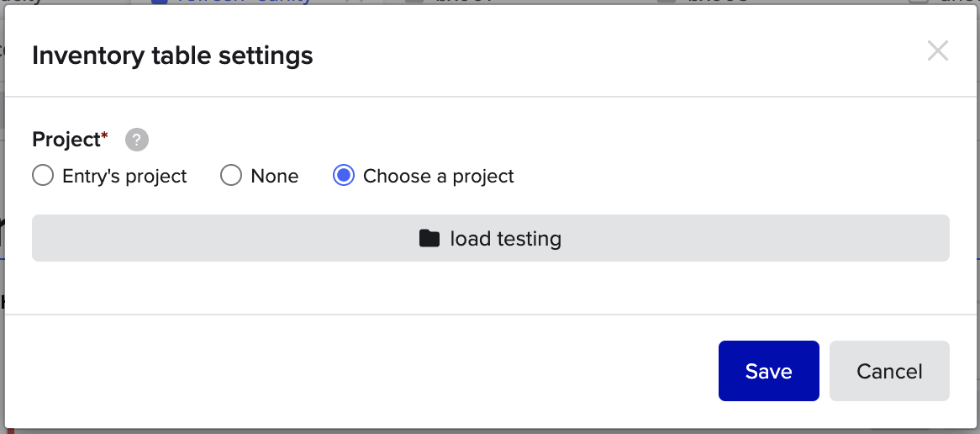Open the load testing project picker
Image resolution: width=980 pixels, height=434 pixels.
(491, 238)
